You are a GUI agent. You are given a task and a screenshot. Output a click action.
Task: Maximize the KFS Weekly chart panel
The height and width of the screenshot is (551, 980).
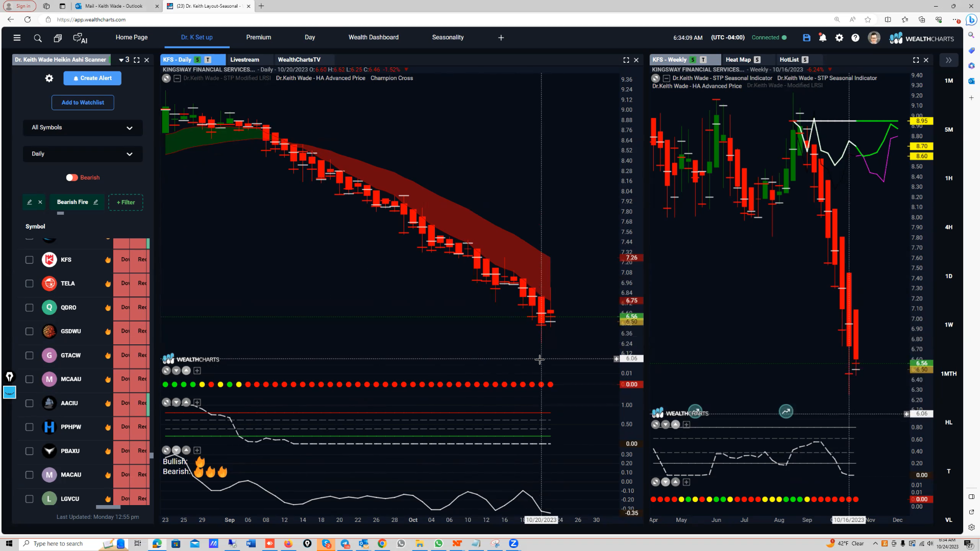pyautogui.click(x=916, y=60)
